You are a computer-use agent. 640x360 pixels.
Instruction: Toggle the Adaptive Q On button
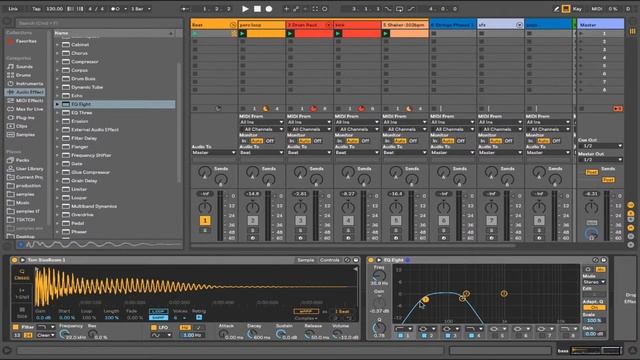594,307
